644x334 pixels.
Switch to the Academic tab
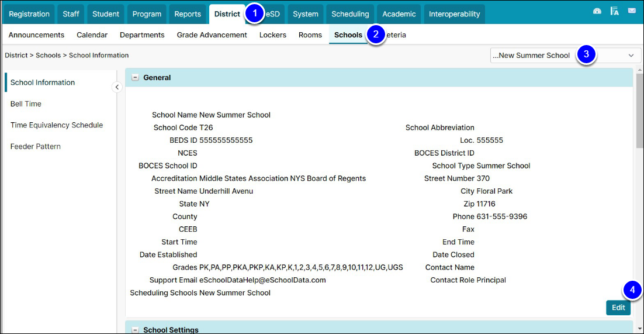399,14
